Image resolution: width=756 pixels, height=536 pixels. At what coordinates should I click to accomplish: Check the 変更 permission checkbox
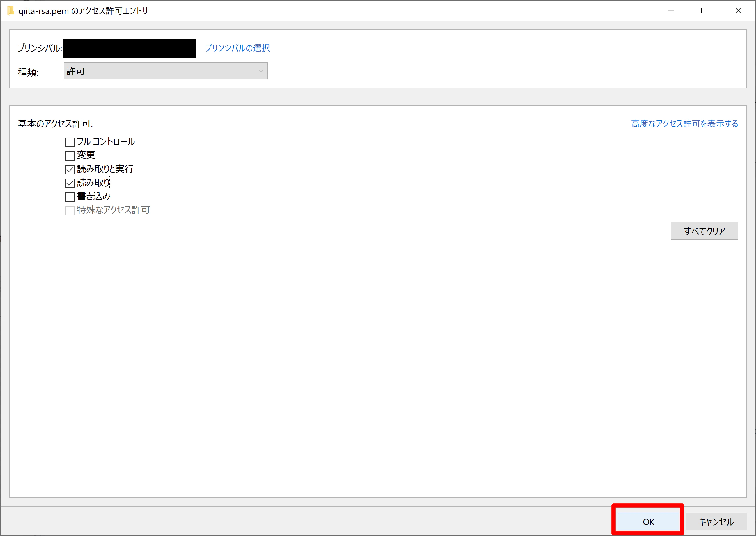coord(70,156)
